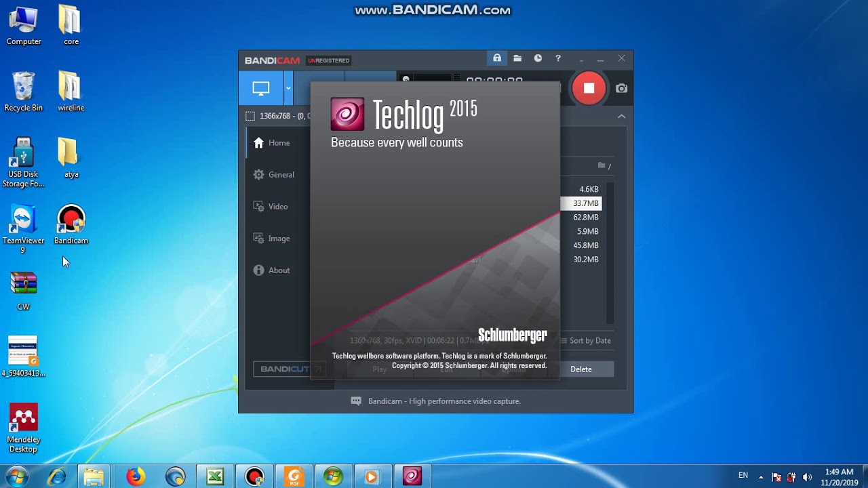The height and width of the screenshot is (488, 868).
Task: Click the Delete button
Action: 581,369
